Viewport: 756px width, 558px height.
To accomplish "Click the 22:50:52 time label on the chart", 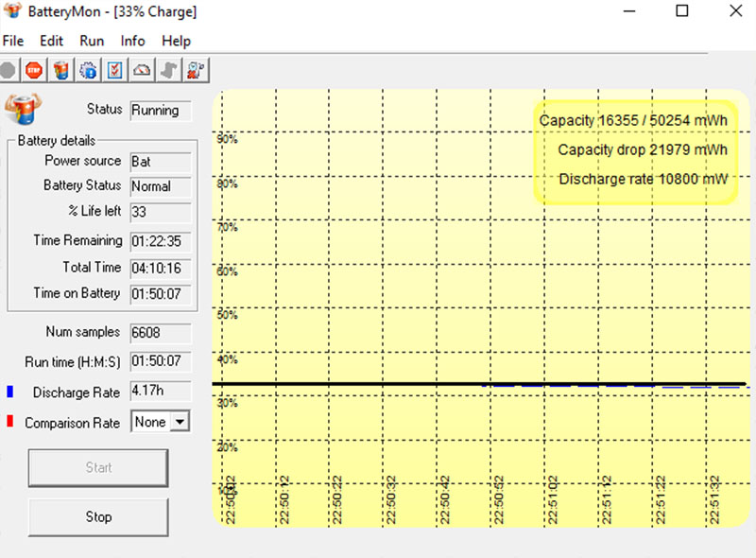I will [x=499, y=500].
